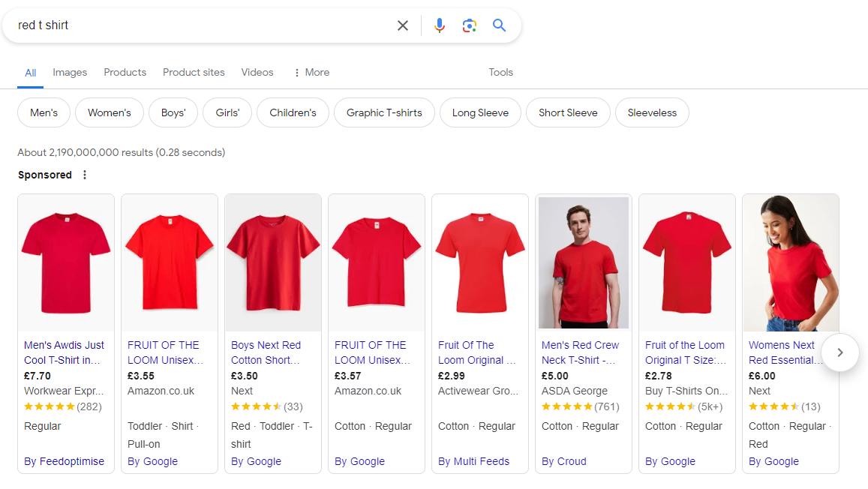Open the Sponsored three-dot options menu
The image size is (868, 489).
coord(85,175)
